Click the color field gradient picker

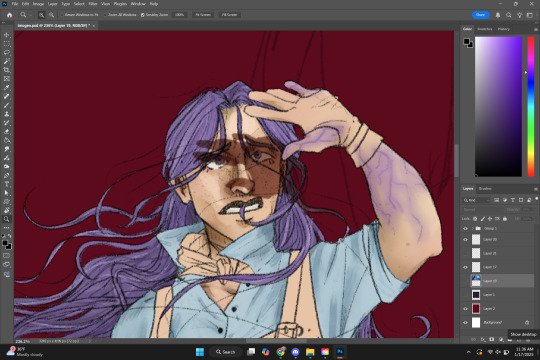[498, 106]
